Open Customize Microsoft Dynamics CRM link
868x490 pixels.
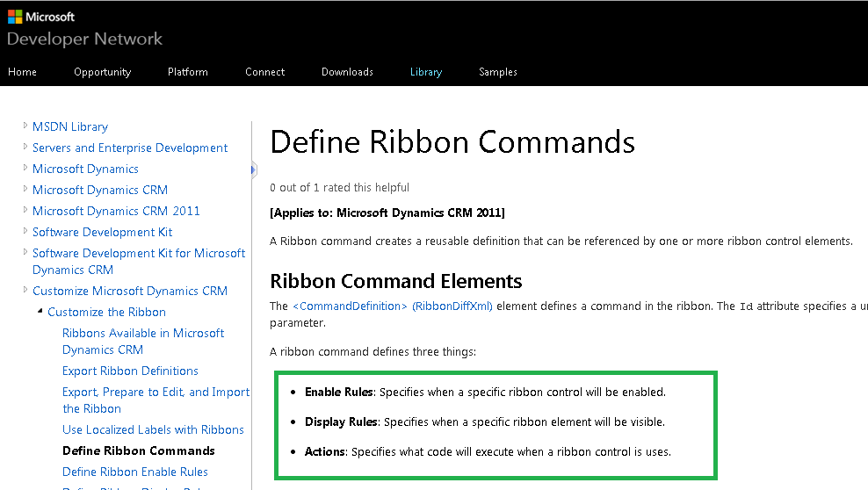click(129, 291)
